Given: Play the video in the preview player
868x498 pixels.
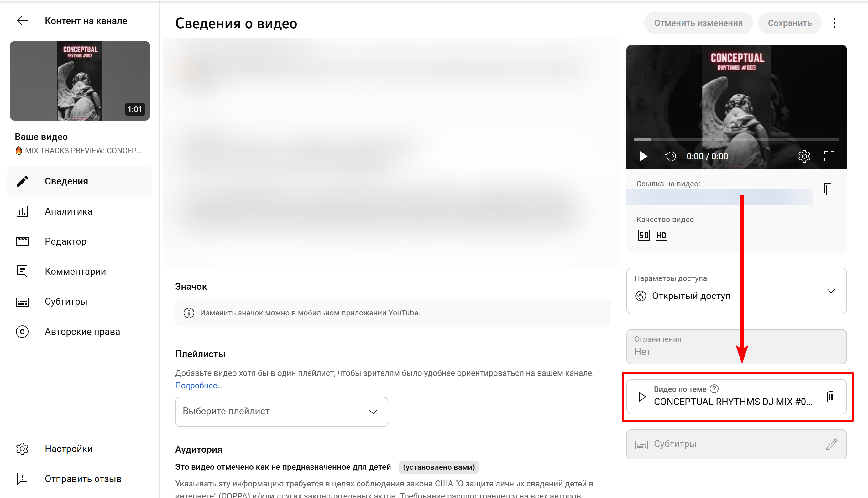Looking at the screenshot, I should (x=644, y=156).
